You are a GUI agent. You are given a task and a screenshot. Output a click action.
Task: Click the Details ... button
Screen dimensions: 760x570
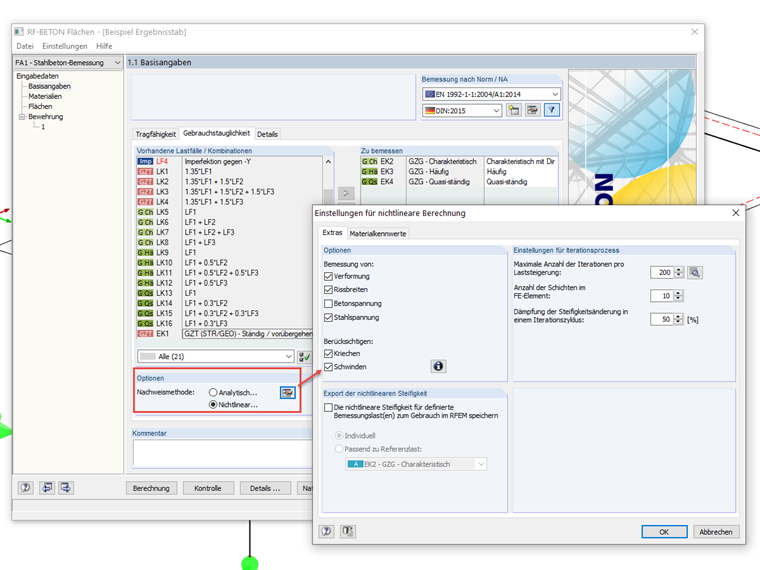pyautogui.click(x=265, y=488)
